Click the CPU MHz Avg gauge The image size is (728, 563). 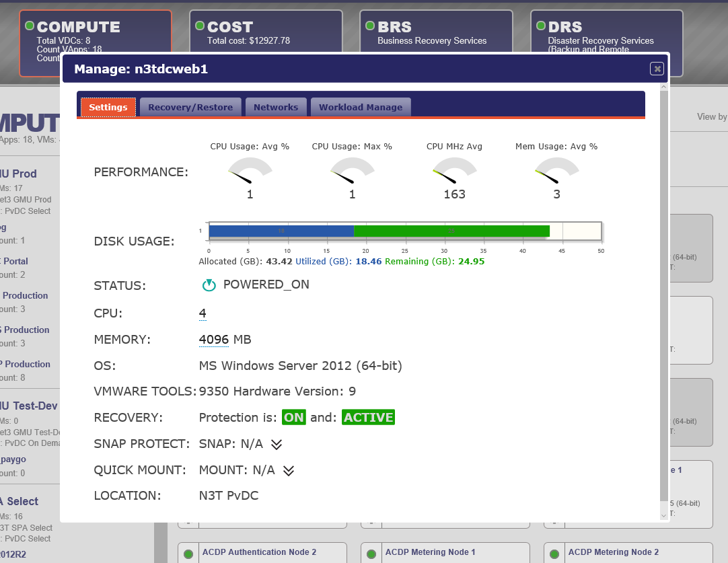click(x=455, y=170)
